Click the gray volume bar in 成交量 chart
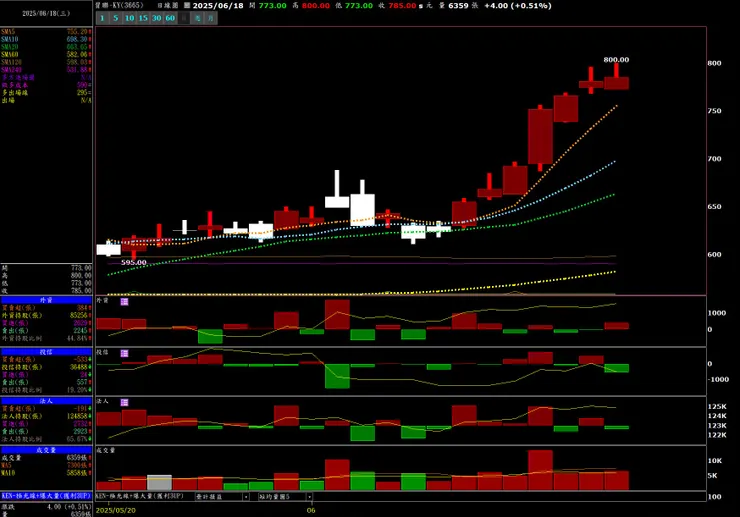The width and height of the screenshot is (740, 517). point(160,483)
